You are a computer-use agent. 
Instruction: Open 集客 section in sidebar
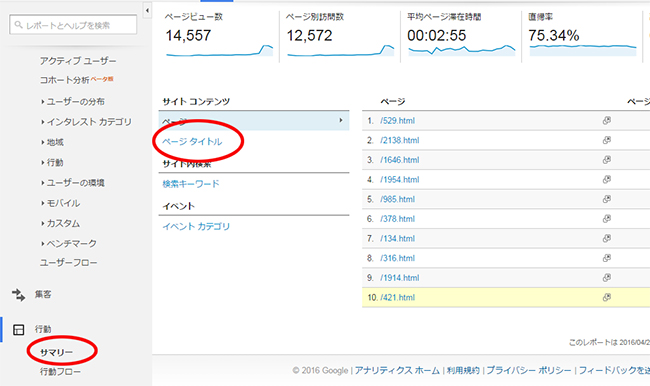pos(43,294)
